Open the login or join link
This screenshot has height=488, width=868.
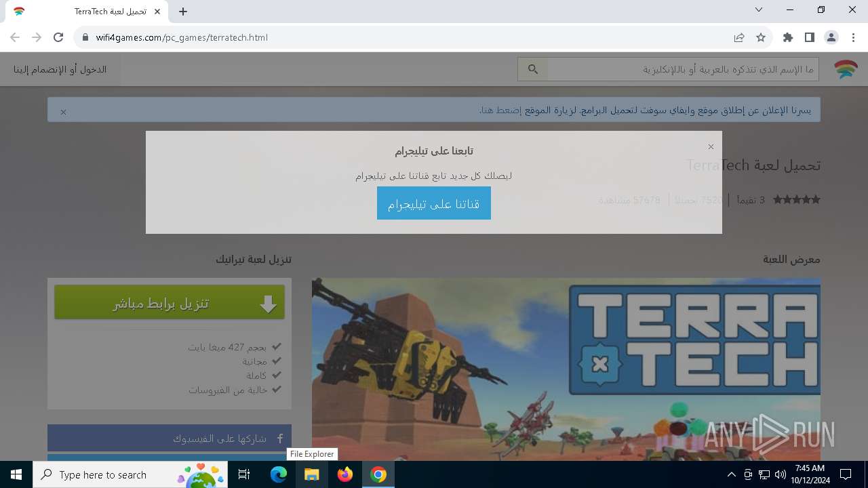coord(60,69)
